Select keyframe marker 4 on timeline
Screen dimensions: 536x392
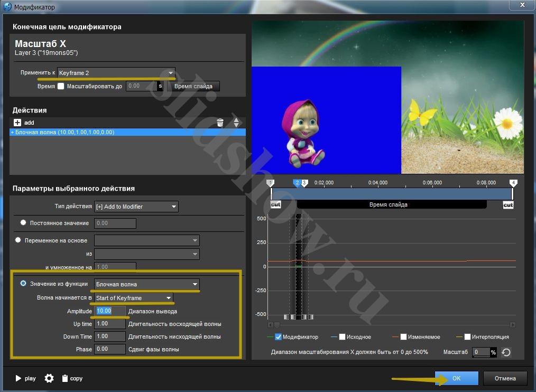pyautogui.click(x=513, y=183)
